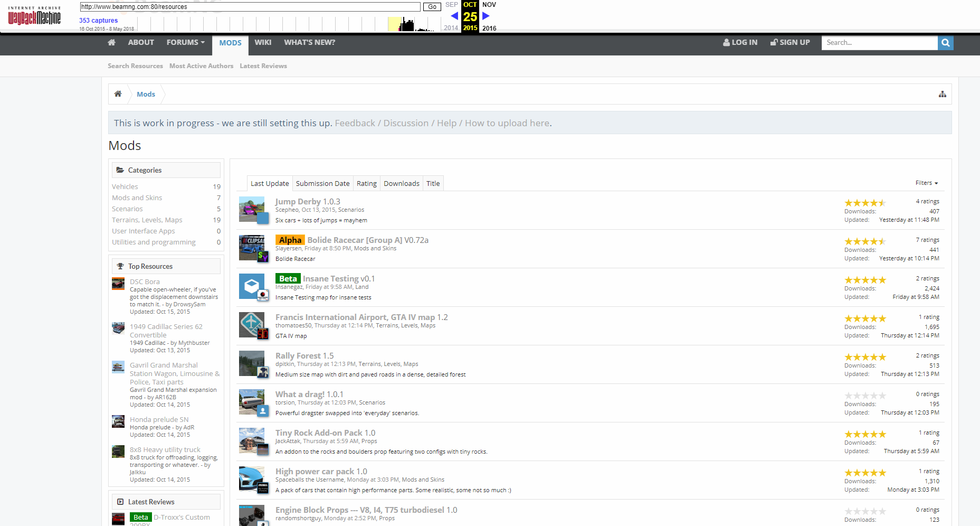Select the MODS navigation tab
The height and width of the screenshot is (526, 980).
click(231, 43)
